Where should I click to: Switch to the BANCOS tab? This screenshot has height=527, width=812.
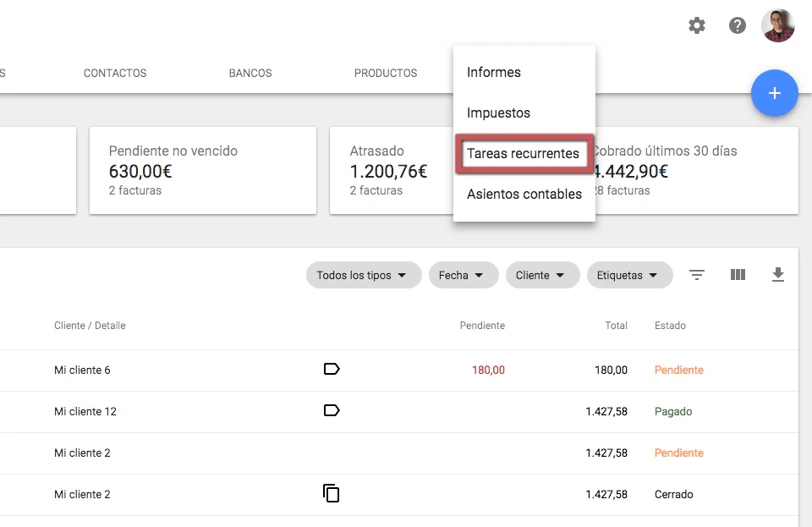point(250,74)
